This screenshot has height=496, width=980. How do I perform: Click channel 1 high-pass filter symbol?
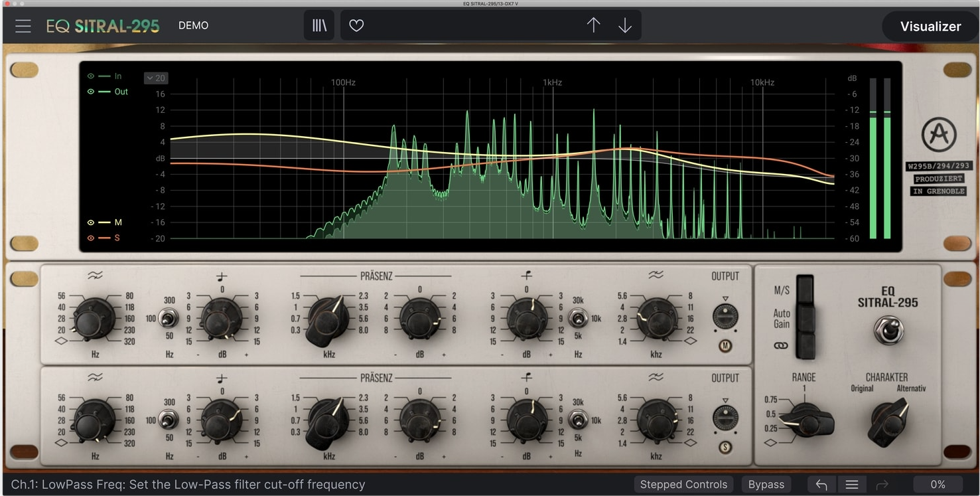click(x=94, y=275)
